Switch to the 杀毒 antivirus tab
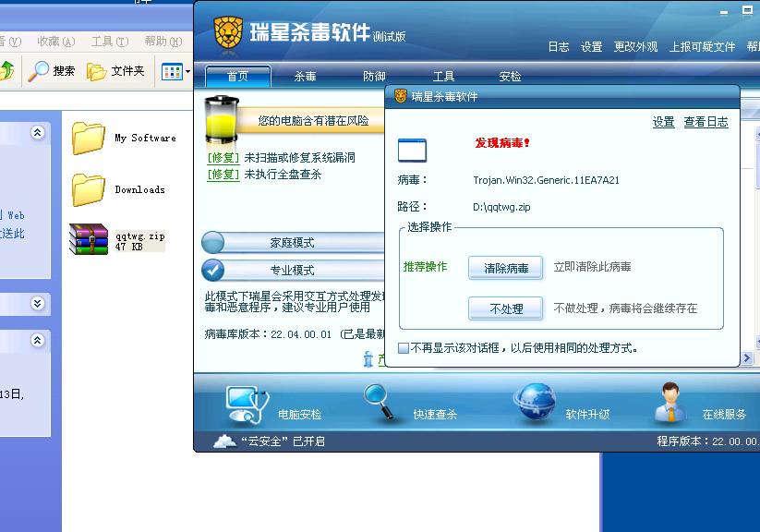This screenshot has height=532, width=760. (x=306, y=76)
